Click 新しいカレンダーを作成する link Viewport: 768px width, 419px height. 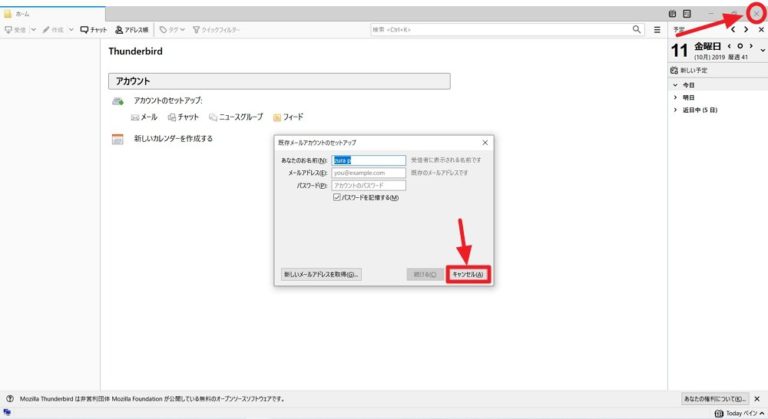pyautogui.click(x=173, y=139)
